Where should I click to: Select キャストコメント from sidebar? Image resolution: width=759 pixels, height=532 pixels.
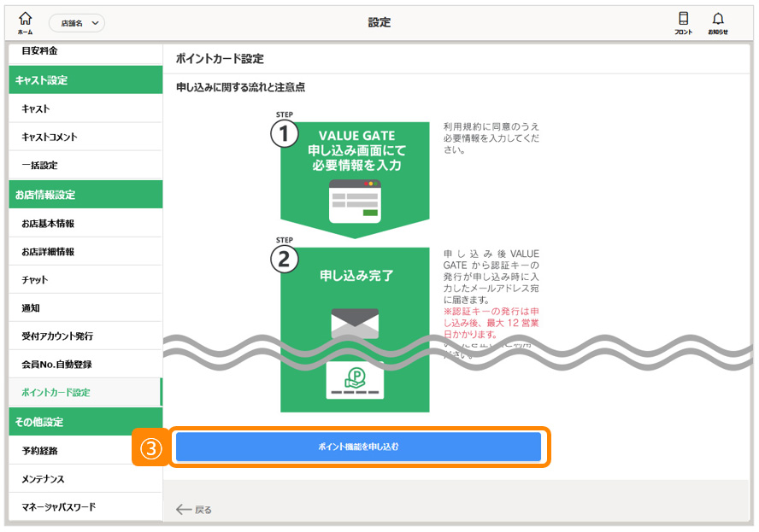(x=49, y=137)
